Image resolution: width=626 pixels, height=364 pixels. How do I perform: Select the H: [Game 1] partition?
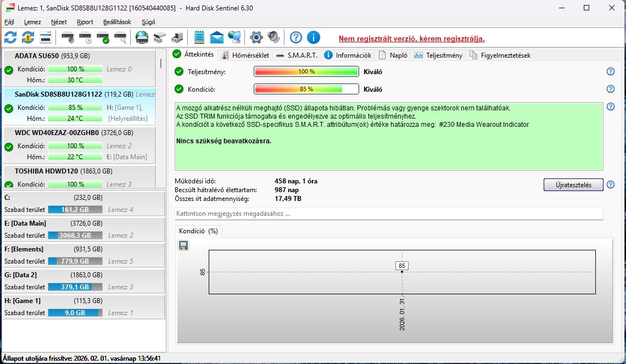(84, 306)
